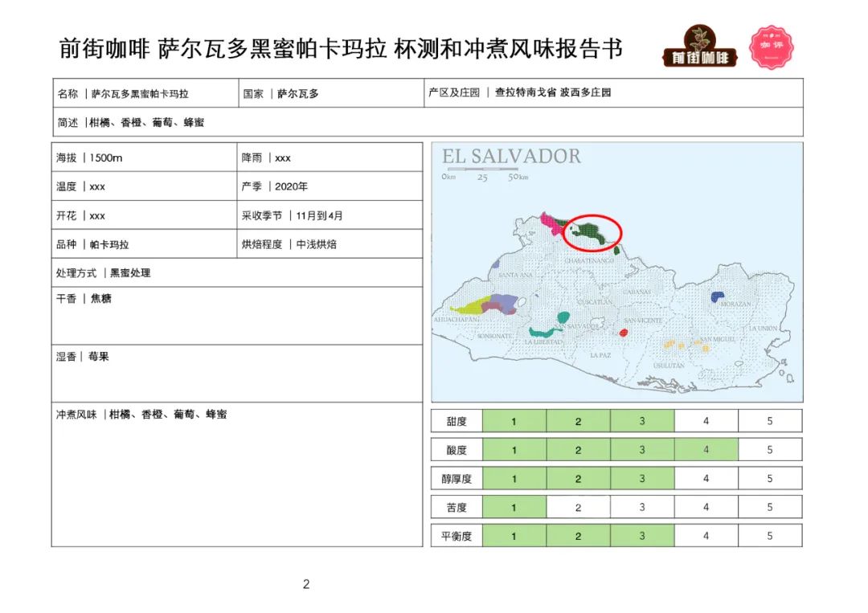
Task: Click the brown 前街咖啡 logo
Action: point(699,47)
